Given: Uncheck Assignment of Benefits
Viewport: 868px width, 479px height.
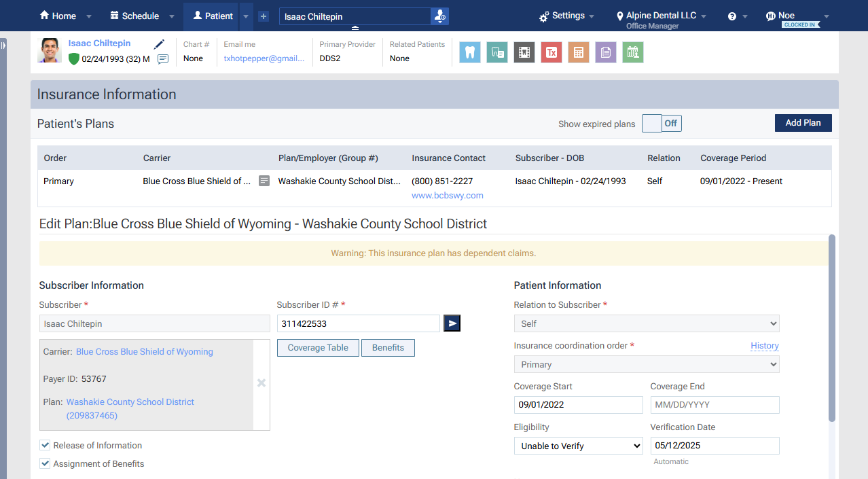Looking at the screenshot, I should click(x=45, y=463).
